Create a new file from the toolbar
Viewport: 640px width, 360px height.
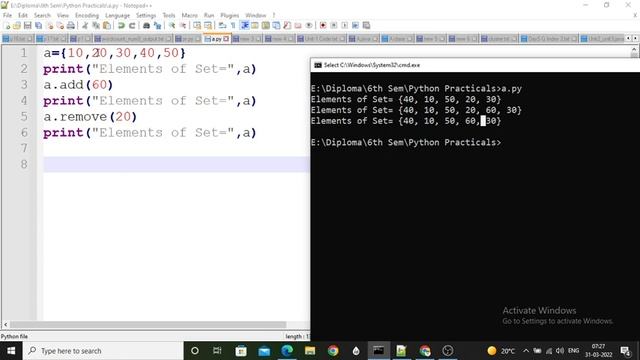pyautogui.click(x=7, y=25)
